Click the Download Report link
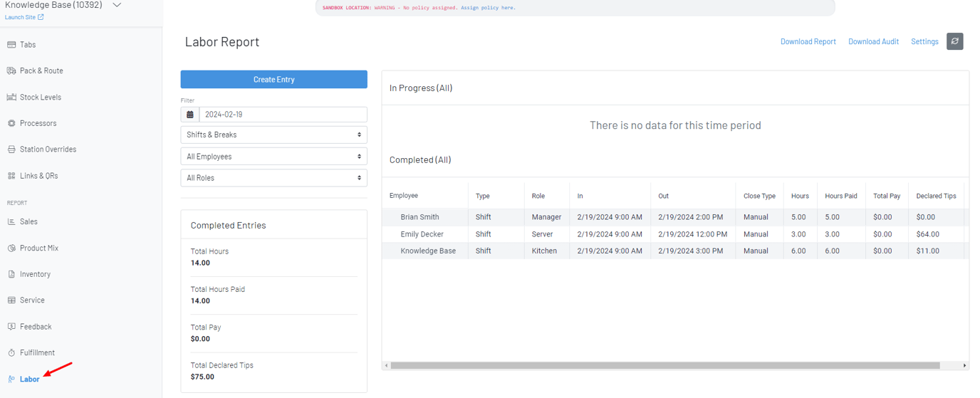The height and width of the screenshot is (398, 980). 808,42
